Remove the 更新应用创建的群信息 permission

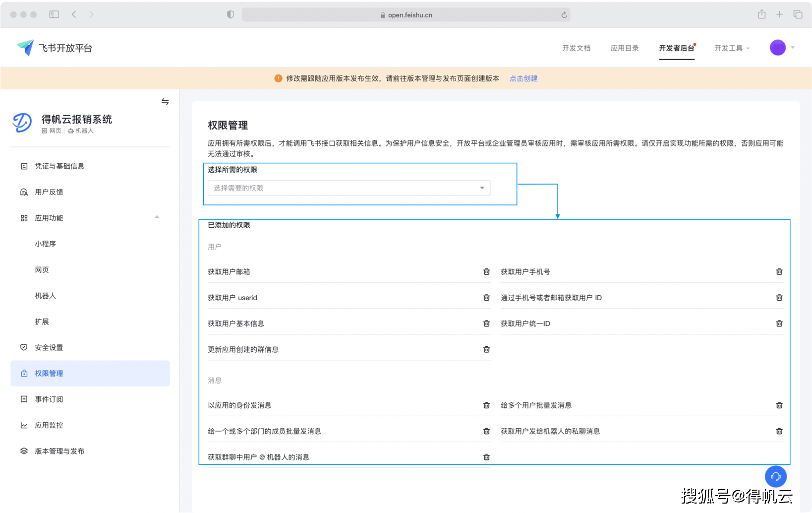pos(486,349)
